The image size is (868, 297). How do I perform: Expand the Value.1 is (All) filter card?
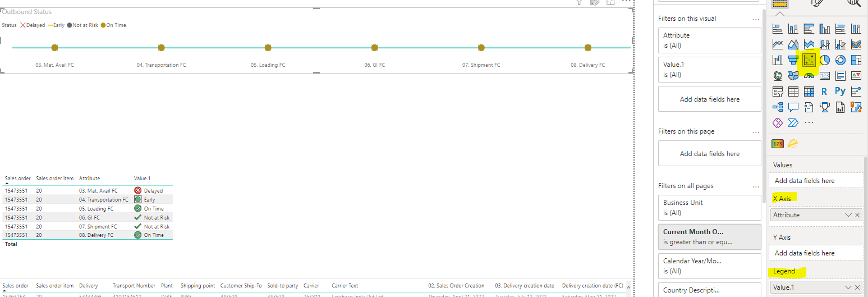click(x=709, y=70)
